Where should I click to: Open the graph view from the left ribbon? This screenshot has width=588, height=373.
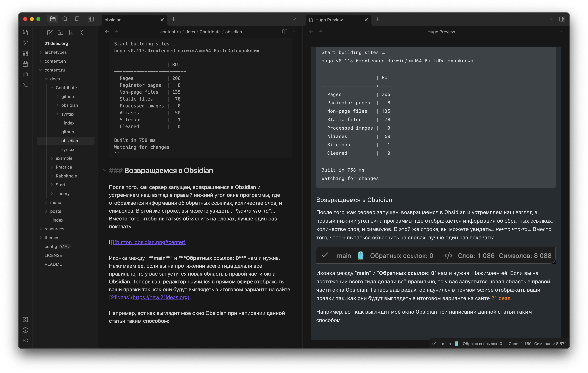[25, 43]
